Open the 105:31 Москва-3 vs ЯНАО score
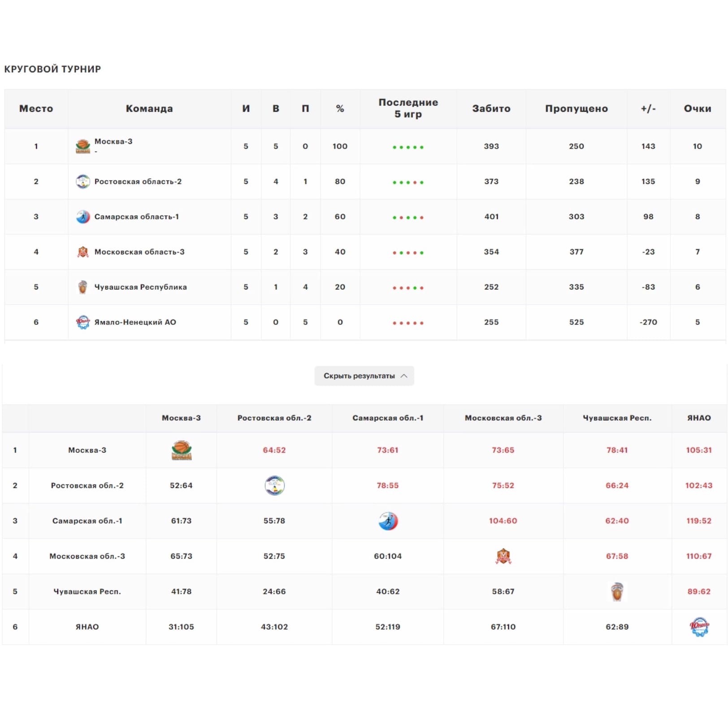This screenshot has height=728, width=728. (x=698, y=450)
